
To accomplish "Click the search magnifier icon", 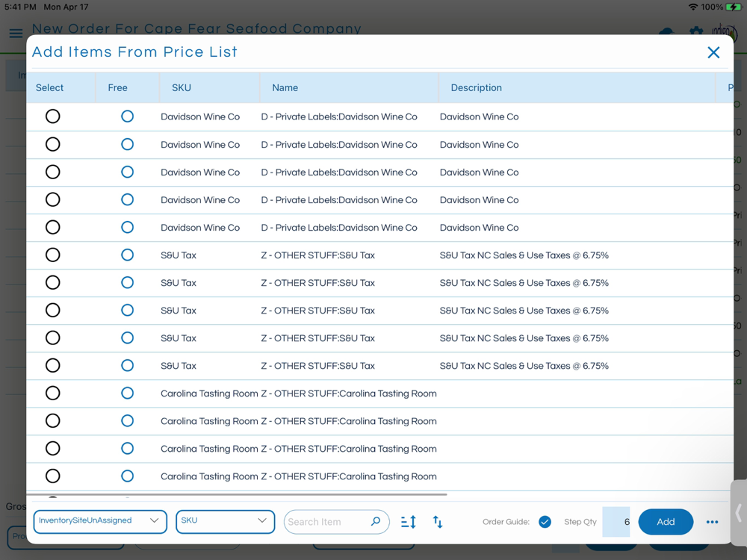I will tap(376, 521).
